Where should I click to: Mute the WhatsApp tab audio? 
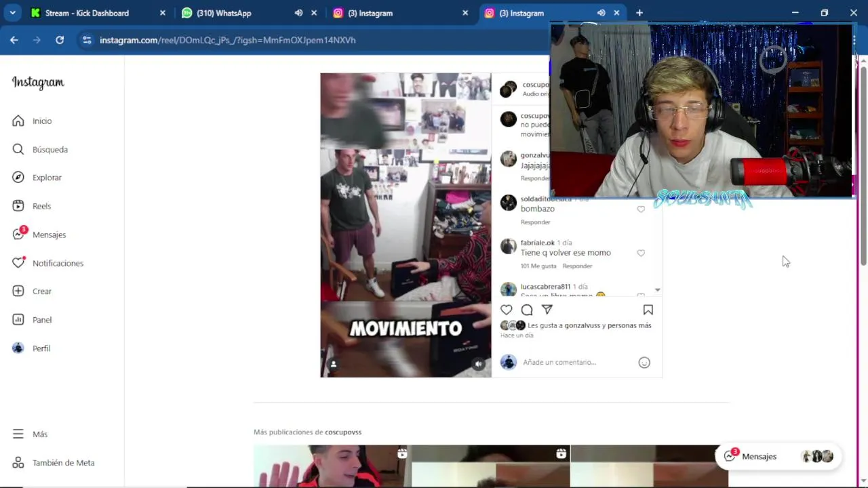[298, 13]
